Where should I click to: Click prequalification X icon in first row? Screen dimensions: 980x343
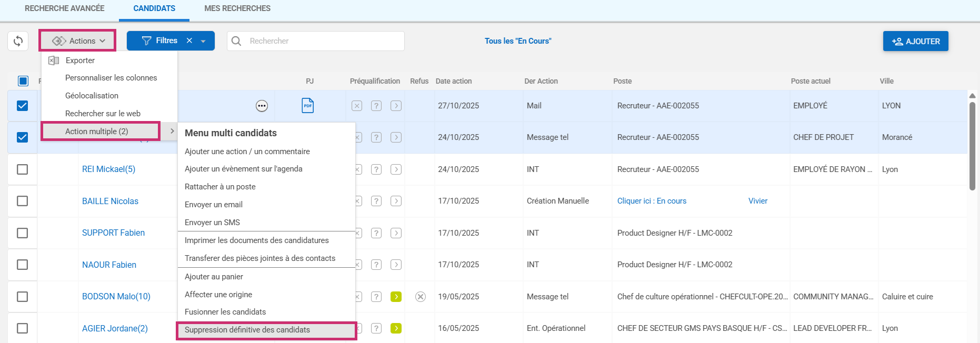point(357,106)
